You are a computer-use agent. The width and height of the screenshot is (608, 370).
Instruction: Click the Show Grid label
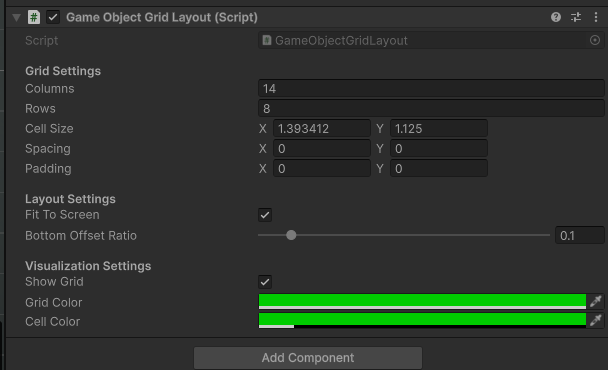pyautogui.click(x=54, y=282)
